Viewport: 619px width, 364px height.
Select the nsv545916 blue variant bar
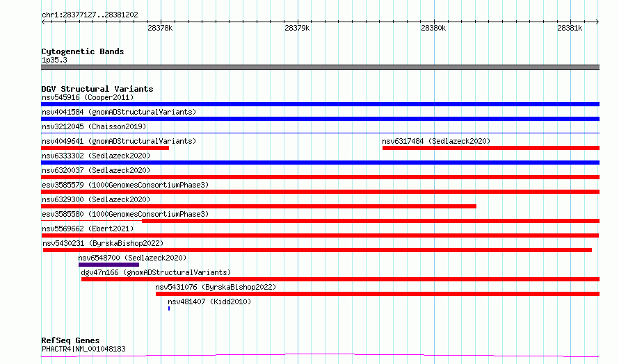(320, 104)
